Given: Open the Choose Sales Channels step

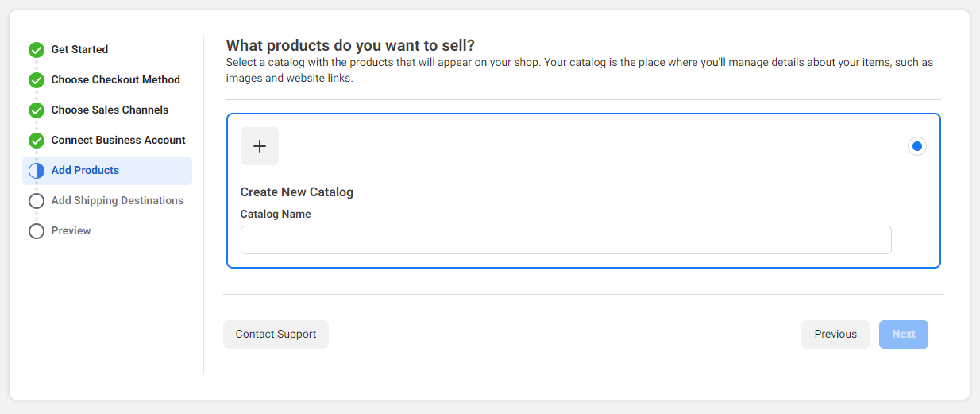Looking at the screenshot, I should click(110, 110).
